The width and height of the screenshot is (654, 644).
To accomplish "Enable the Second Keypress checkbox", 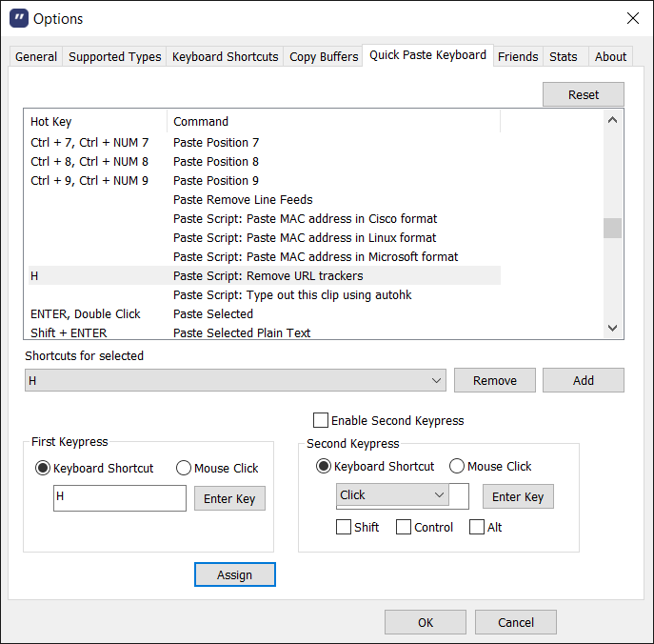I will 321,420.
